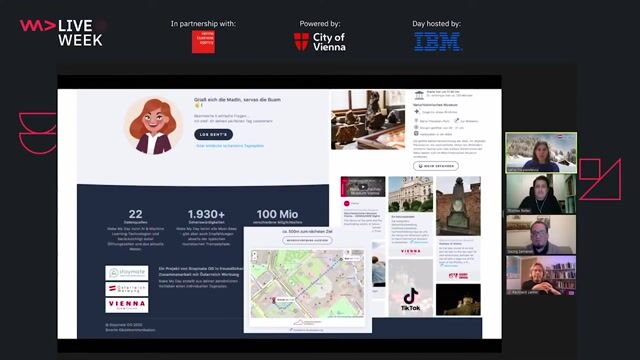Open the museum statues exhibit photo
The width and height of the screenshot is (640, 360).
click(x=368, y=120)
